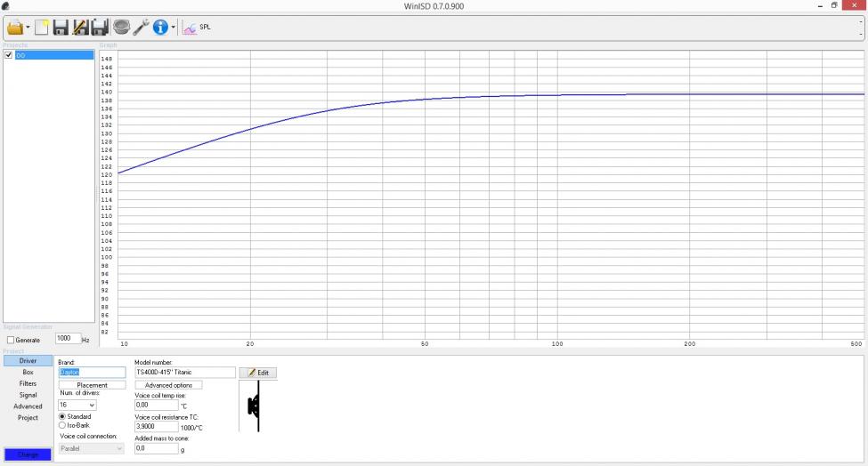This screenshot has height=466, width=868.
Task: Save the project with the floppy disk icon
Action: pos(61,27)
